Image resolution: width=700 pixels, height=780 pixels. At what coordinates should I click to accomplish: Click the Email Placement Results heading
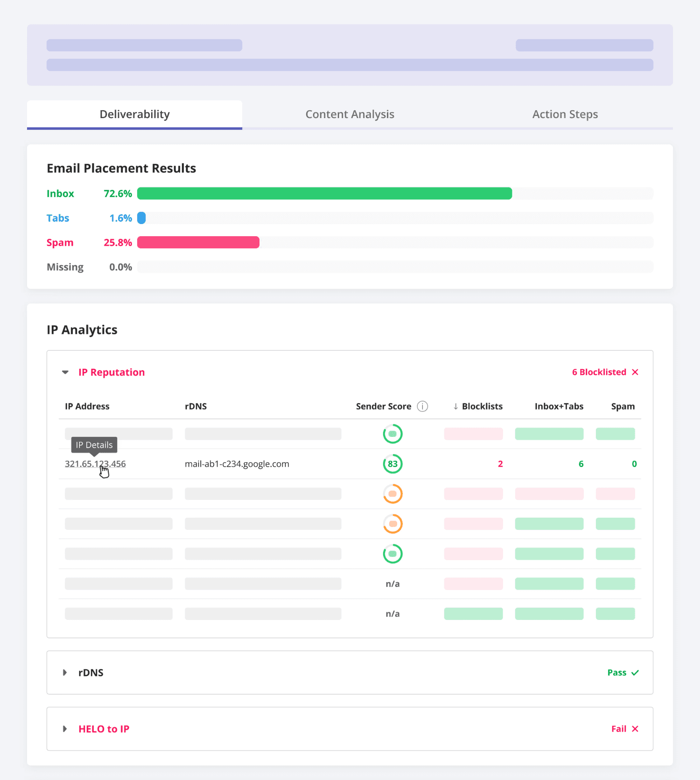[121, 169]
